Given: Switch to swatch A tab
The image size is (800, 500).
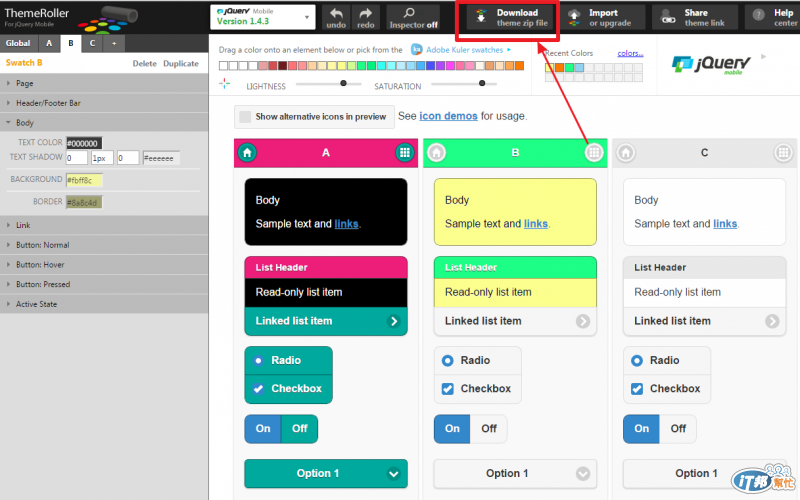Looking at the screenshot, I should pyautogui.click(x=49, y=43).
